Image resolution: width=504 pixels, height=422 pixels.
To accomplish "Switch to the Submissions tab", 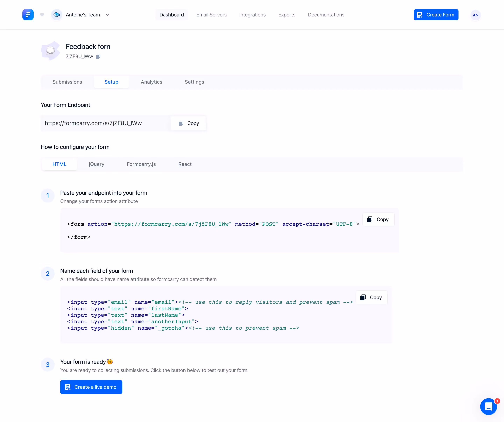I will (67, 82).
